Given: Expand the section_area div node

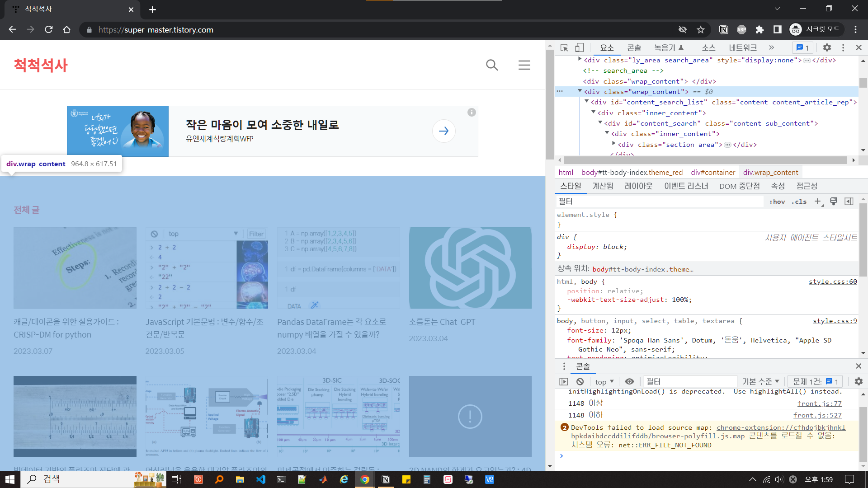Looking at the screenshot, I should pyautogui.click(x=614, y=144).
